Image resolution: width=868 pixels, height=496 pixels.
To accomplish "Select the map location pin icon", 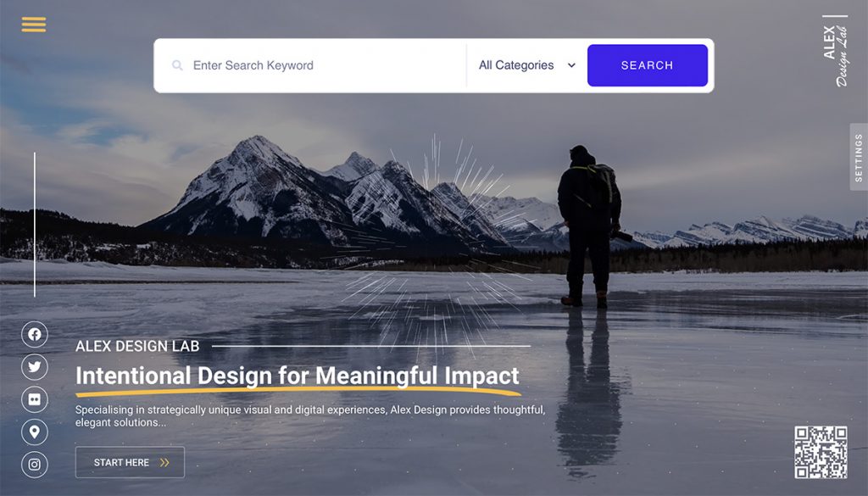I will (34, 432).
